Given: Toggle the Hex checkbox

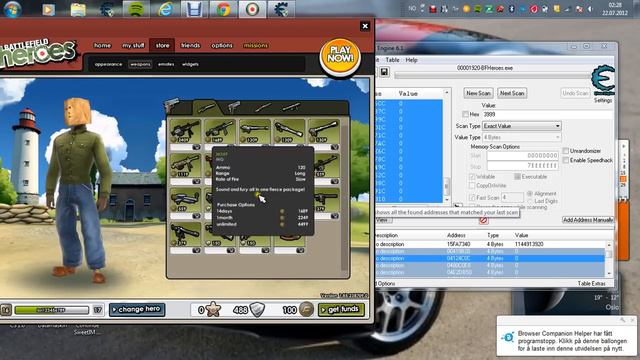Looking at the screenshot, I should (x=465, y=114).
